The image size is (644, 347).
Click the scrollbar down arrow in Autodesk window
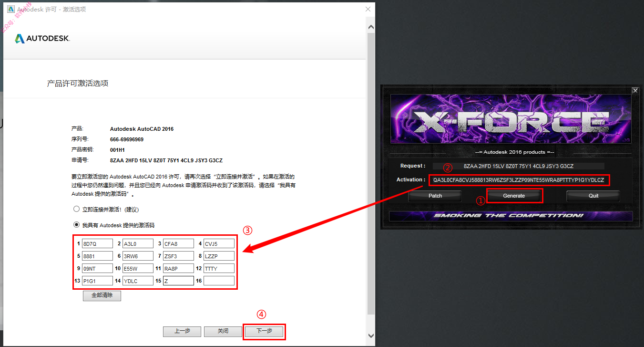pyautogui.click(x=371, y=336)
